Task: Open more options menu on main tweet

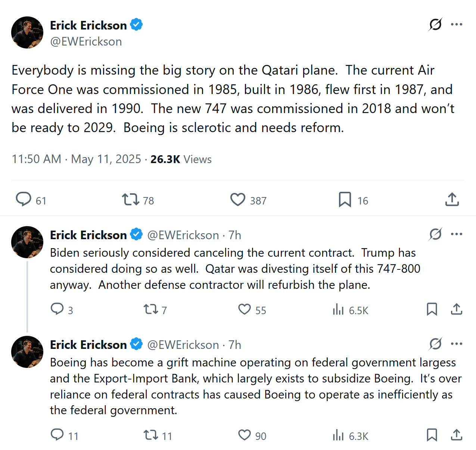Action: click(457, 25)
